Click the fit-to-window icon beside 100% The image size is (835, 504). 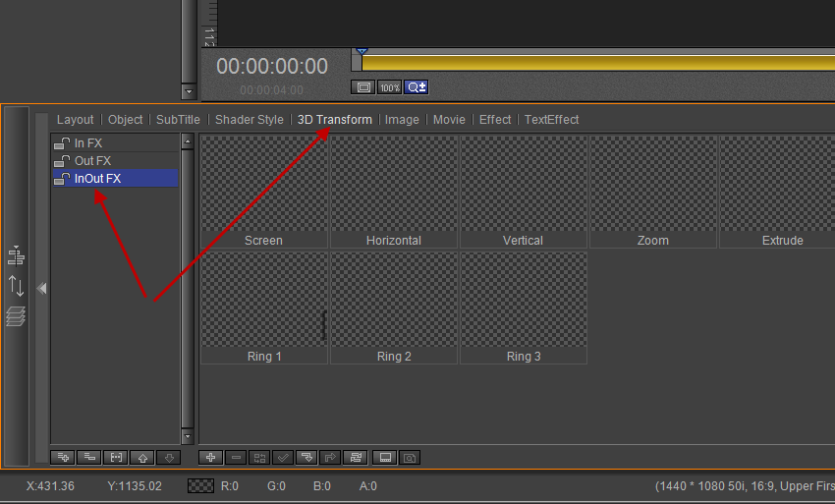(363, 87)
